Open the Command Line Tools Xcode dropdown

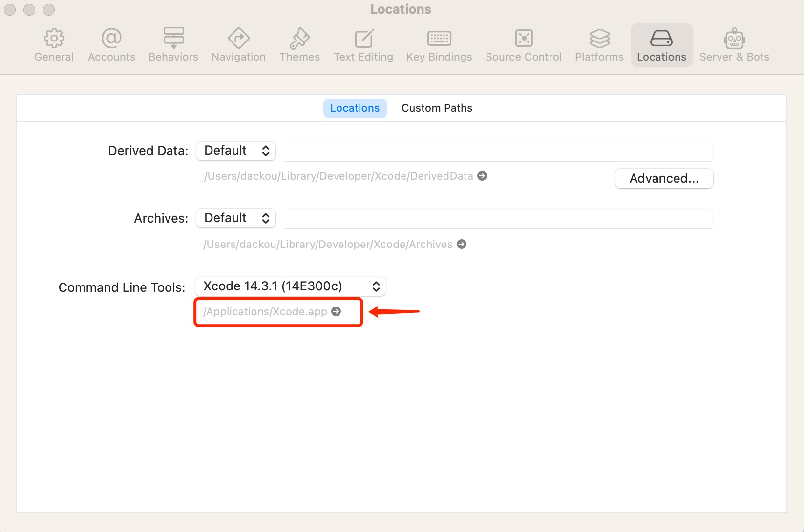pos(291,286)
